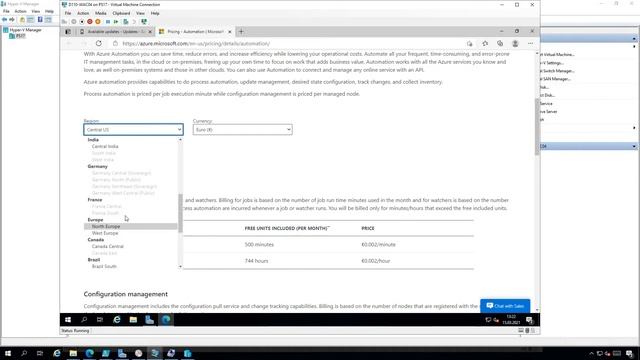Image resolution: width=640 pixels, height=360 pixels.
Task: Click the VM Checkpoint toolbar icon
Action: click(x=126, y=22)
